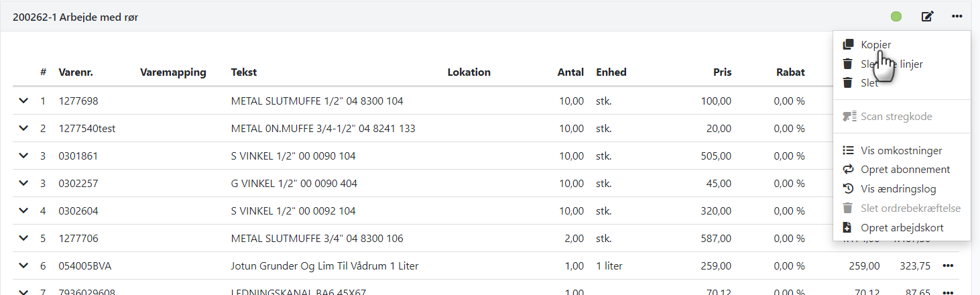Click the Tekst column header

click(x=243, y=72)
